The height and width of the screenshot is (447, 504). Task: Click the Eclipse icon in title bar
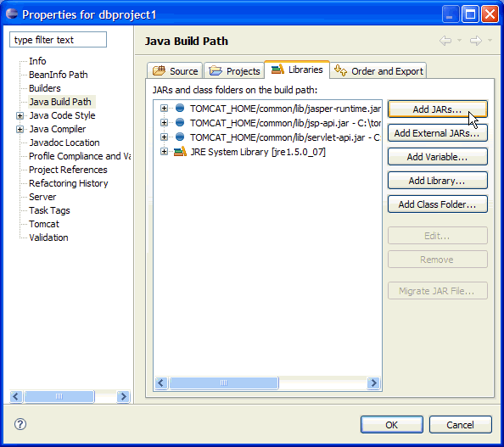(x=12, y=14)
